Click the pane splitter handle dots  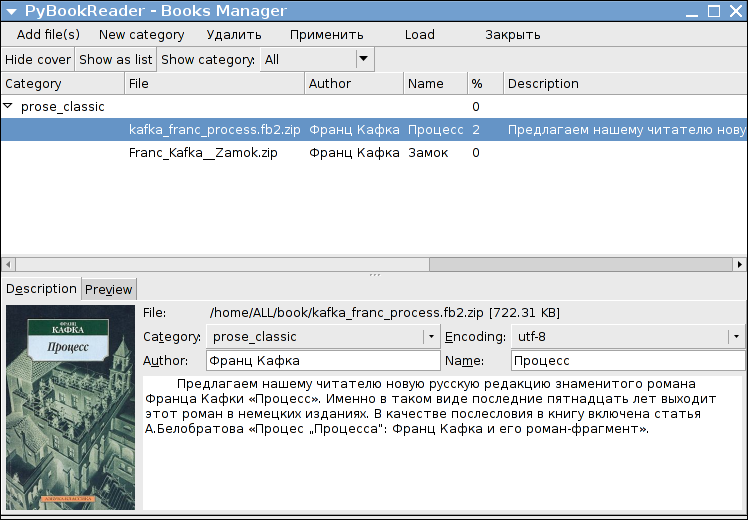coord(374,275)
